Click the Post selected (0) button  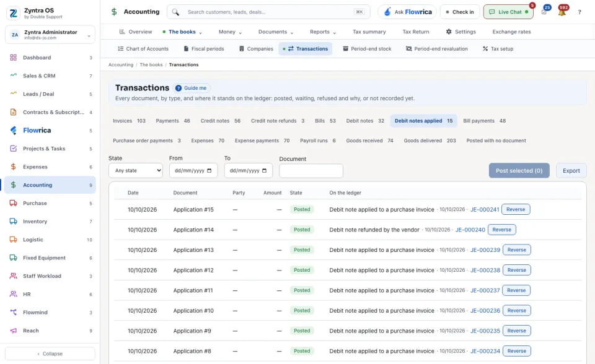pyautogui.click(x=519, y=171)
